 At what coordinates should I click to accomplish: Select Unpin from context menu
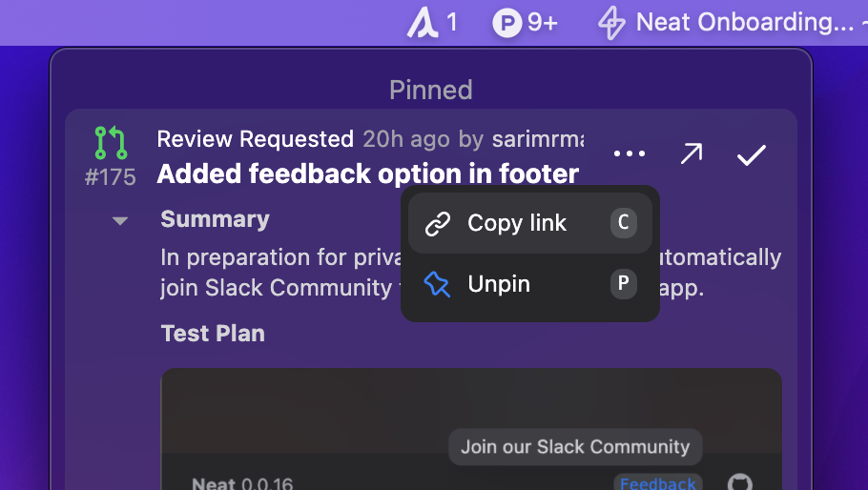point(529,284)
